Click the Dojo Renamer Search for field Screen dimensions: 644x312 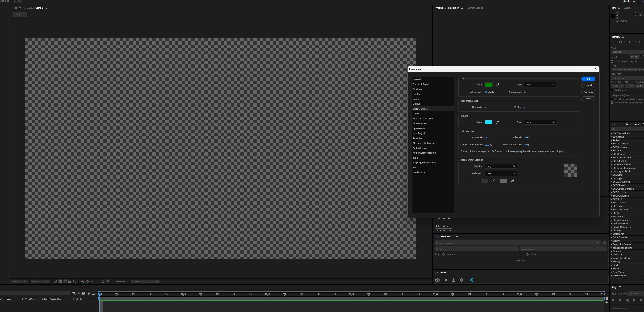[x=476, y=249]
